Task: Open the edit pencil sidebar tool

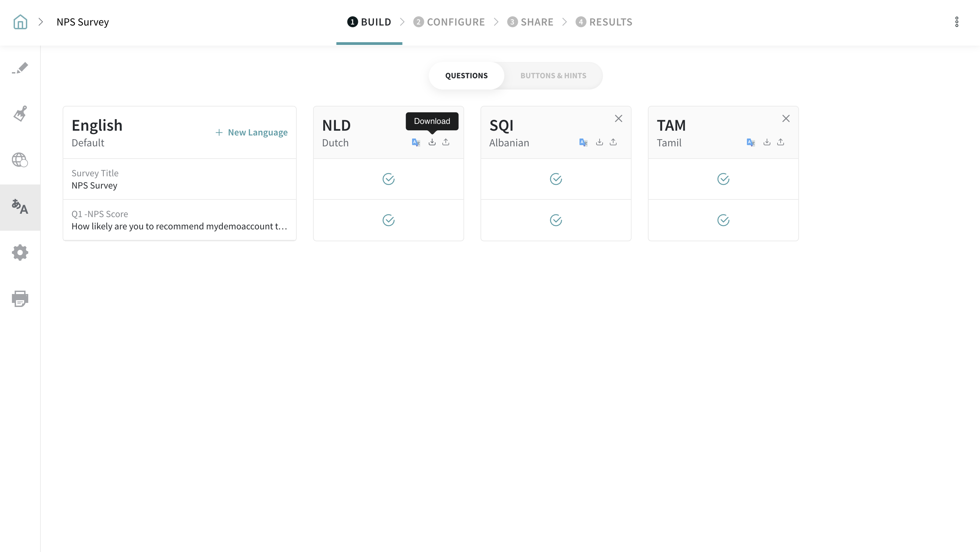Action: [x=20, y=68]
